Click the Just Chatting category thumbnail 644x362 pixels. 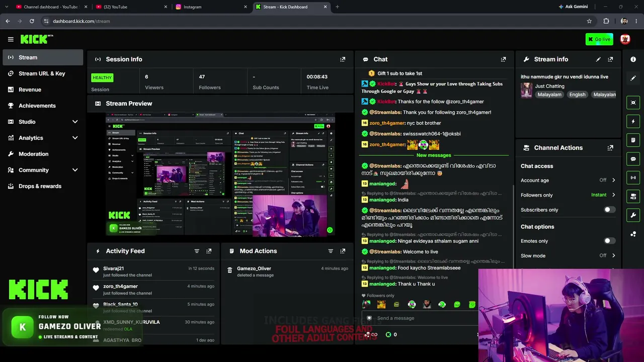[527, 90]
